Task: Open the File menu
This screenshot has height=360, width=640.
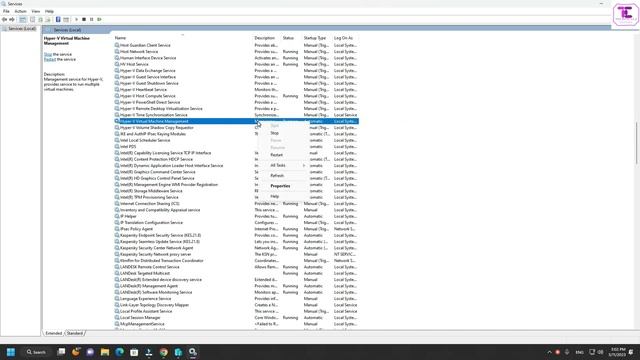Action: [6, 11]
